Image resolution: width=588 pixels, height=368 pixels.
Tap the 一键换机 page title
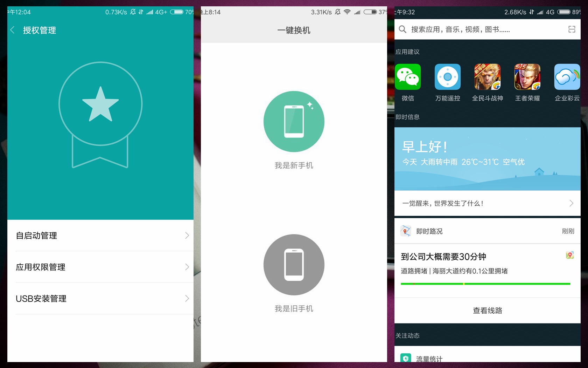(294, 30)
